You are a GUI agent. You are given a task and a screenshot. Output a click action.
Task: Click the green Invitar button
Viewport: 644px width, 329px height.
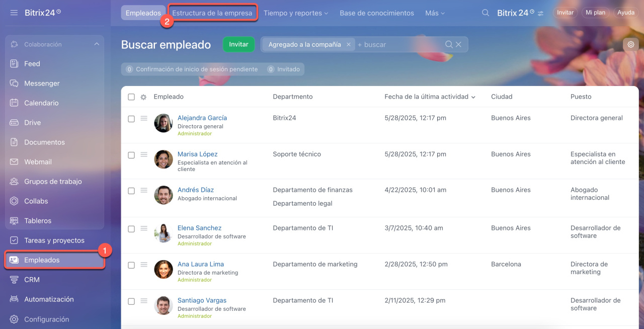click(238, 44)
